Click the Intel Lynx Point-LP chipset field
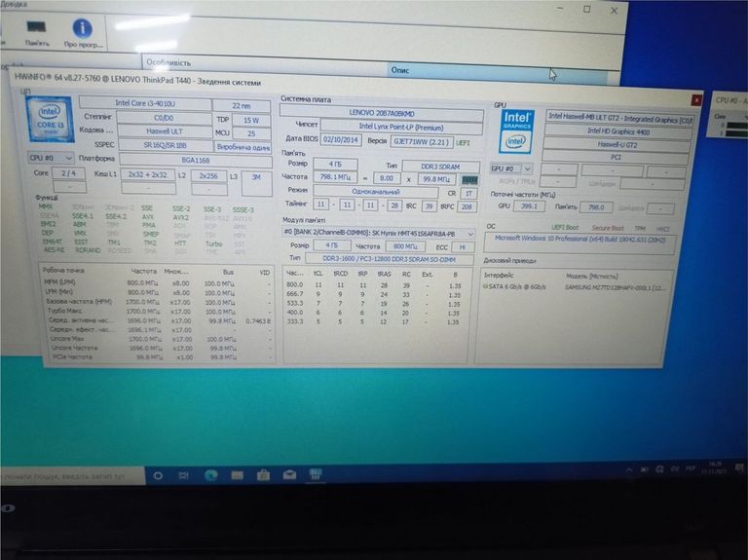This screenshot has height=560, width=748. pyautogui.click(x=401, y=128)
